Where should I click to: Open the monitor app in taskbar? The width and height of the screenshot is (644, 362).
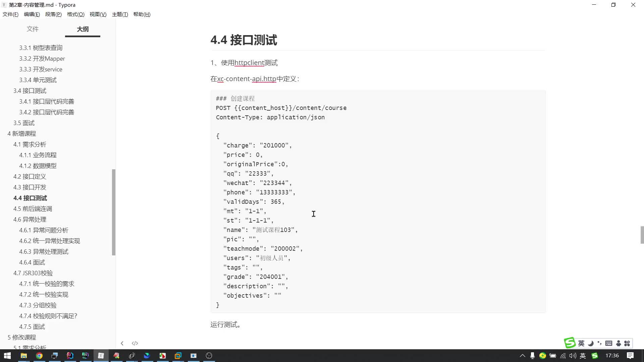pos(55,356)
